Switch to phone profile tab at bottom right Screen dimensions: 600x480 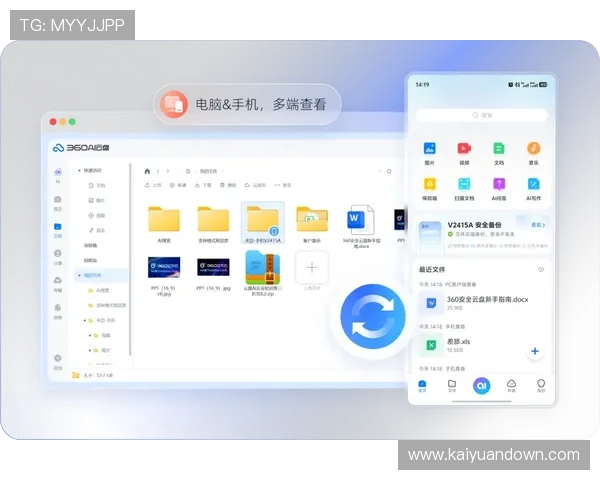pos(541,385)
